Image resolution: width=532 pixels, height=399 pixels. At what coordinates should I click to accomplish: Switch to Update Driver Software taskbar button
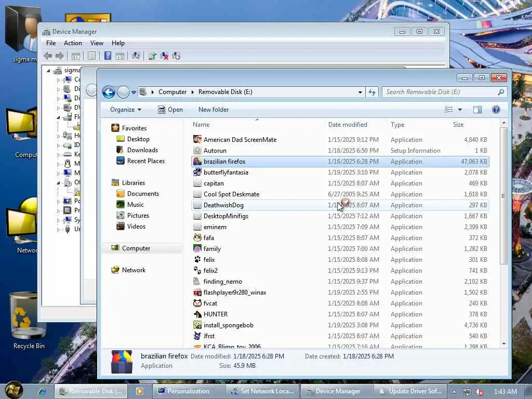(x=410, y=391)
